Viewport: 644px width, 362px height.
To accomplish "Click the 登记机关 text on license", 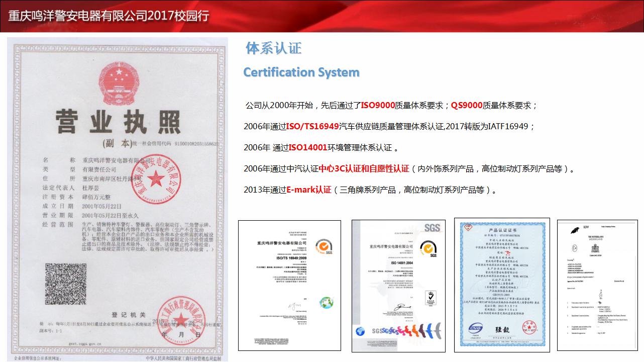I will (128, 315).
